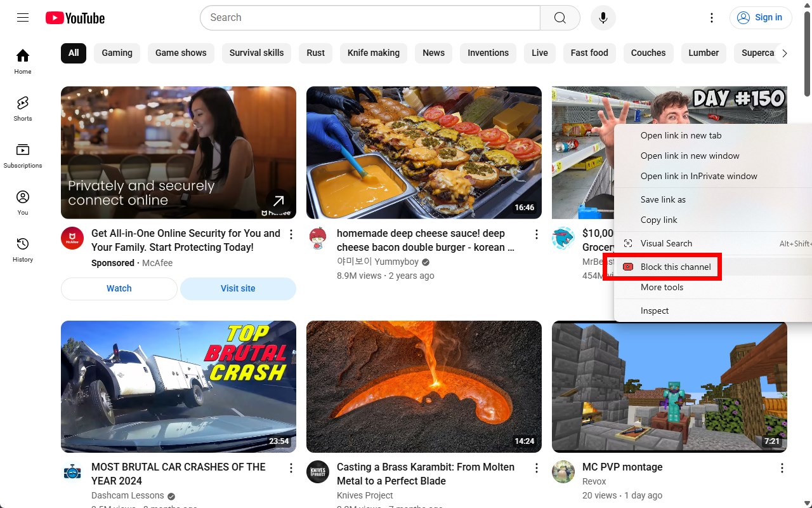Select the Knife making chip
Image resolution: width=812 pixels, height=508 pixels.
[374, 53]
